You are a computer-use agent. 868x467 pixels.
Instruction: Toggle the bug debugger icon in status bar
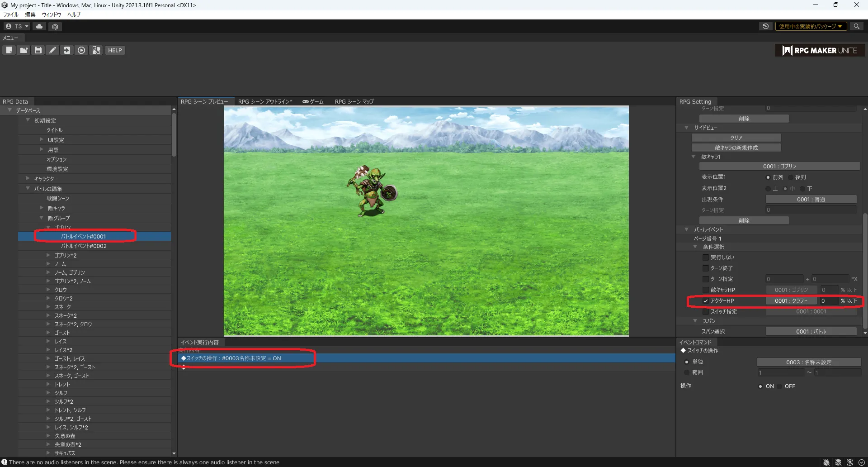pyautogui.click(x=826, y=462)
